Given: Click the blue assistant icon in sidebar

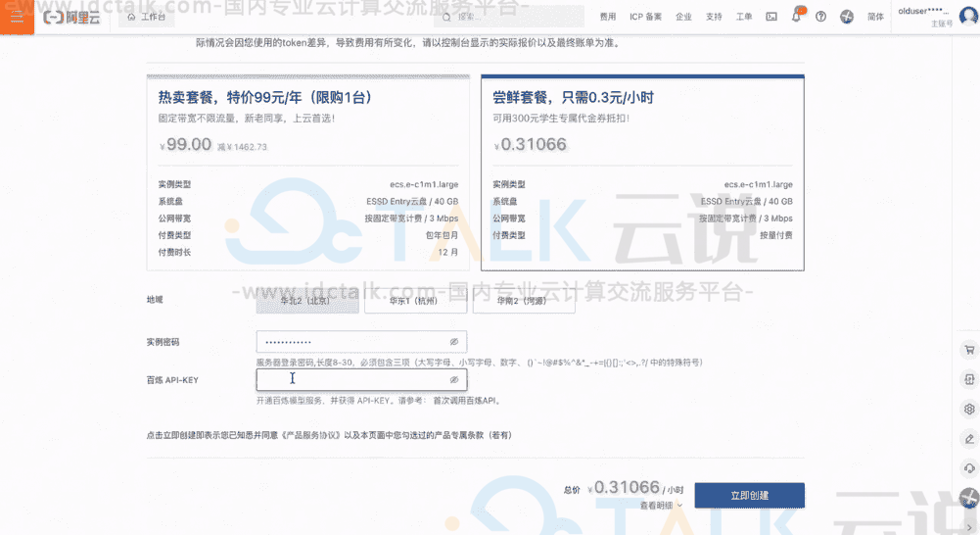Looking at the screenshot, I should tap(969, 498).
